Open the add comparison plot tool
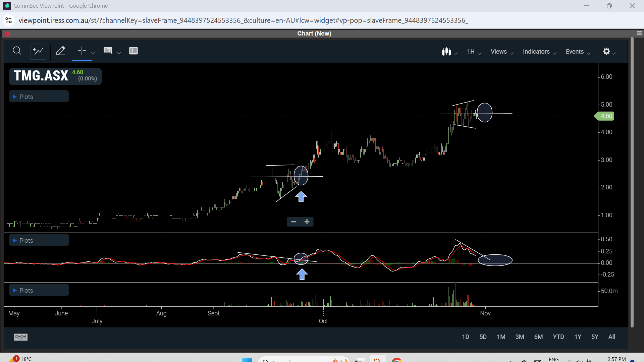Image resolution: width=644 pixels, height=362 pixels. 38,51
